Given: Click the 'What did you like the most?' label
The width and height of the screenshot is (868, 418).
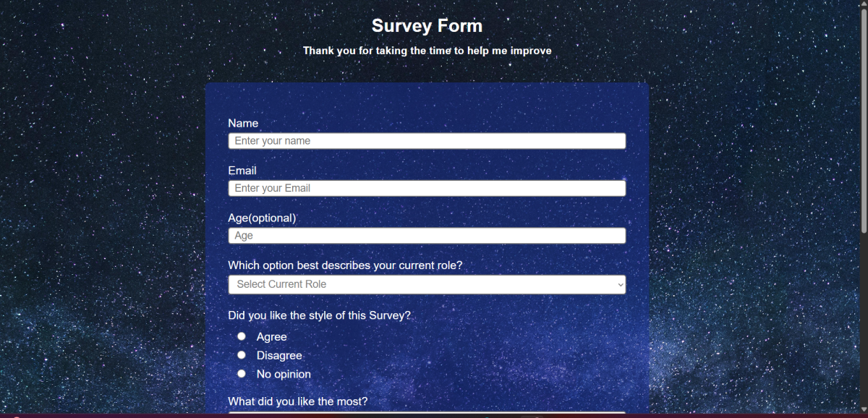Looking at the screenshot, I should click(x=298, y=401).
